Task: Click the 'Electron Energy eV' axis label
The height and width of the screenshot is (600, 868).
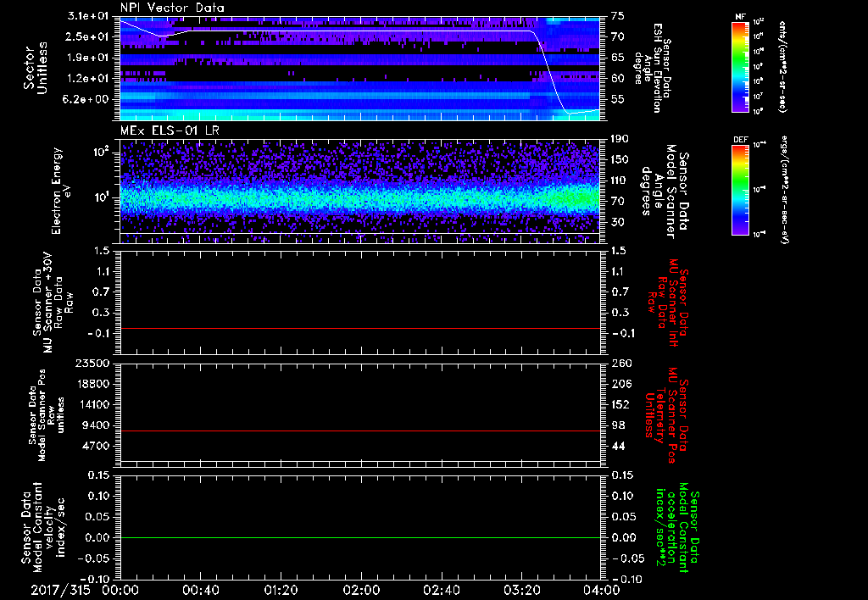Action: click(62, 191)
